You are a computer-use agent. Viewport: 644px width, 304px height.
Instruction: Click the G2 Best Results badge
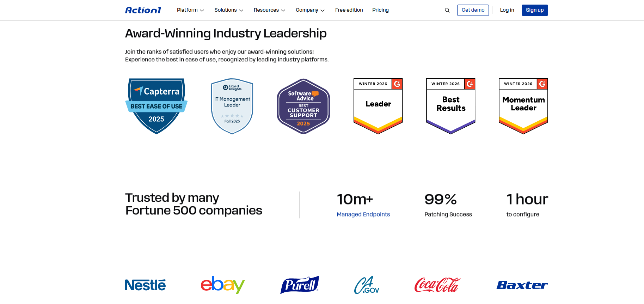point(451,106)
